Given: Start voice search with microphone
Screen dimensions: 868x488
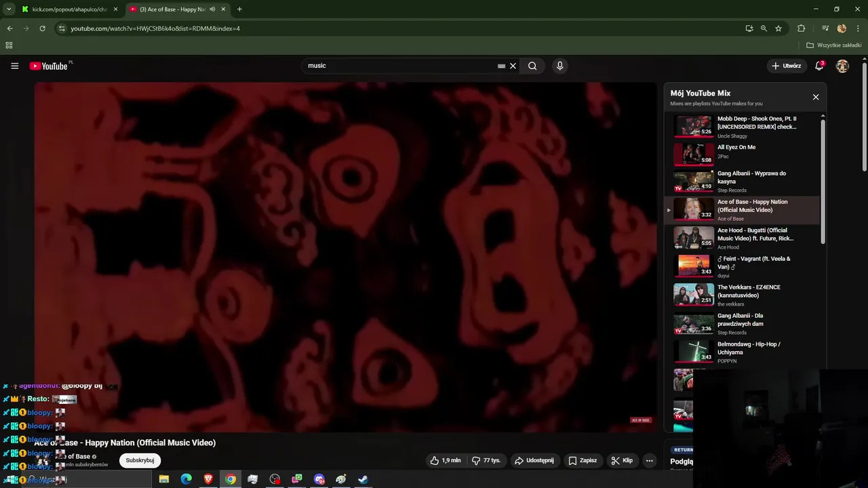Looking at the screenshot, I should (x=559, y=66).
